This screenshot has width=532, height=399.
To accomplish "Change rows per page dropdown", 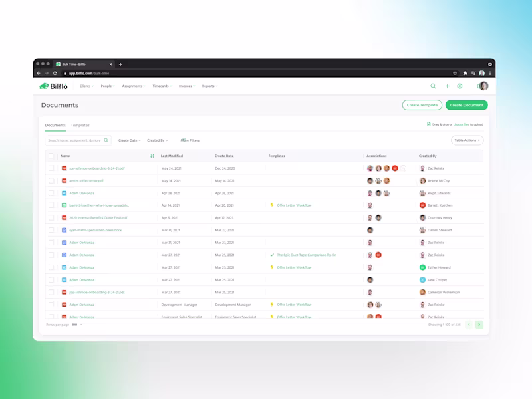I will (77, 325).
